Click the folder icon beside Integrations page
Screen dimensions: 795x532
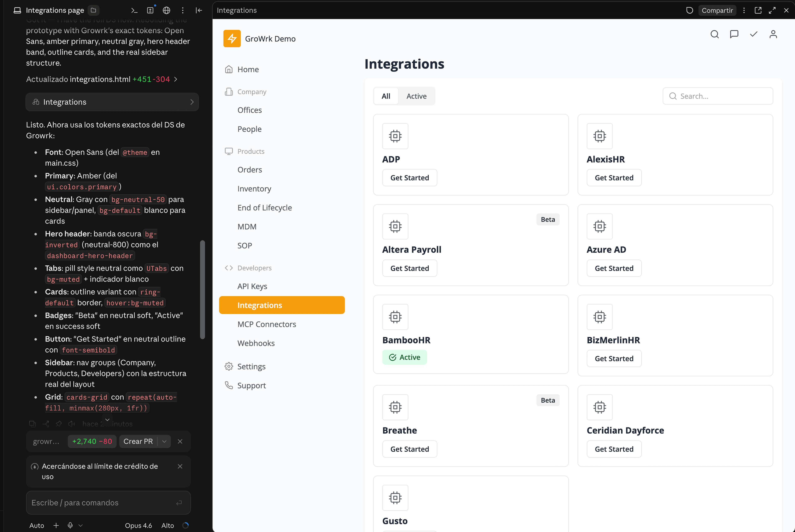point(93,10)
